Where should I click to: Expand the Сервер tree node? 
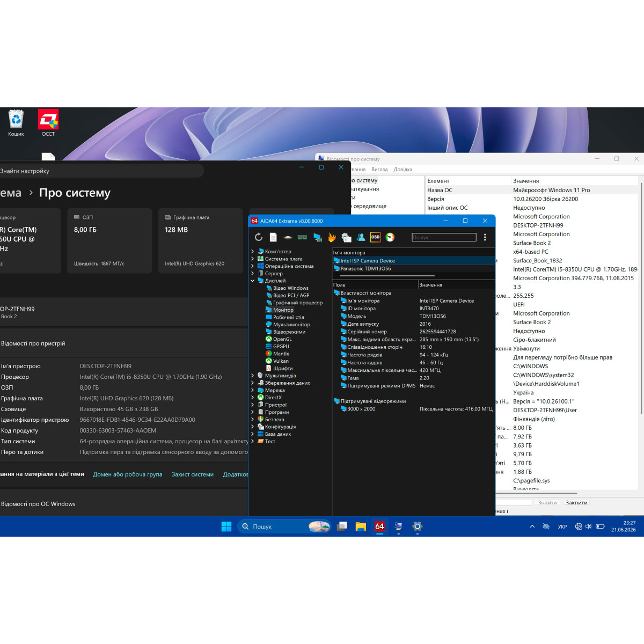pos(252,273)
